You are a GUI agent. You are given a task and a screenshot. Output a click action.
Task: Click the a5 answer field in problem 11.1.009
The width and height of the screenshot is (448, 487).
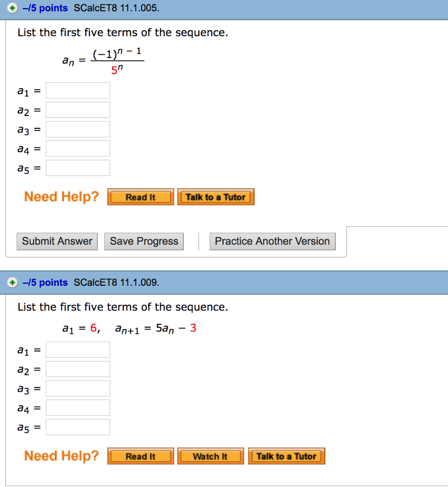[77, 427]
